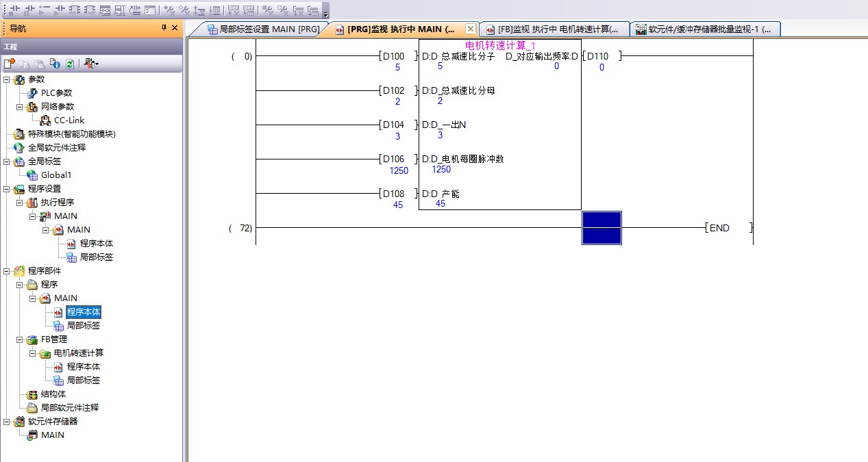
Task: Switch to the [FB]监视 电机转速计算 tab
Action: 554,29
